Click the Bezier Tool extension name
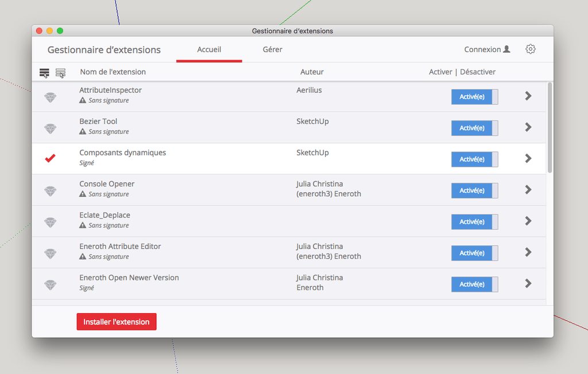 tap(98, 121)
